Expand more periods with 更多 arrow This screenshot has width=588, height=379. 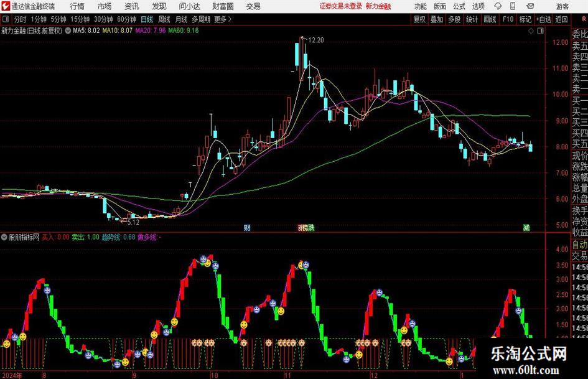(x=223, y=19)
